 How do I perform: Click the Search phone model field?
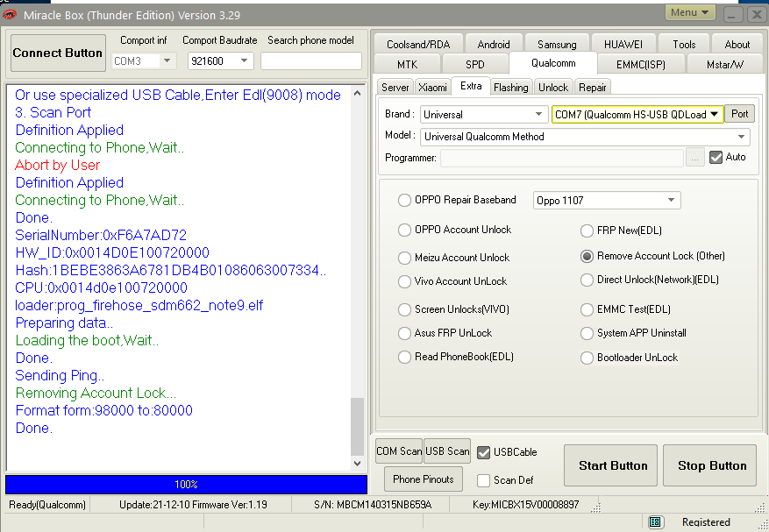[311, 60]
